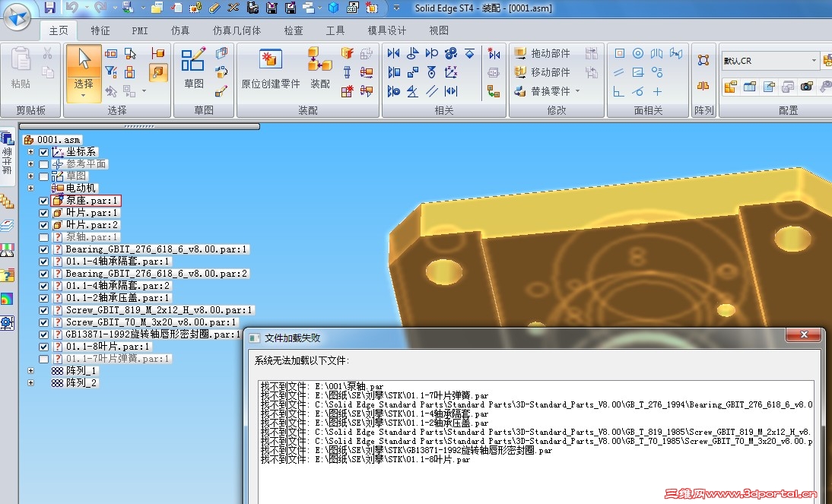
Task: Open the dropdown arrow under 选择 button
Action: [84, 96]
